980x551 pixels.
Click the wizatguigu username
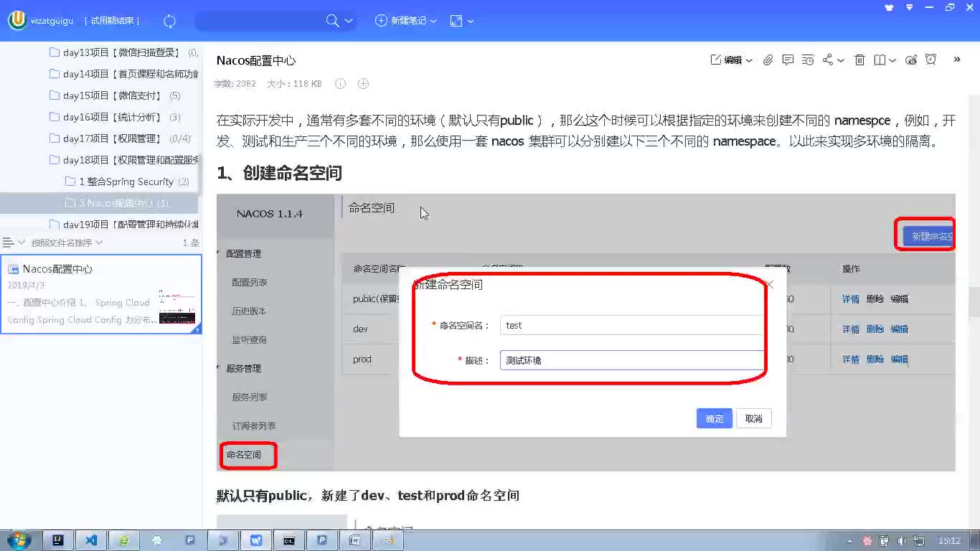pos(52,21)
